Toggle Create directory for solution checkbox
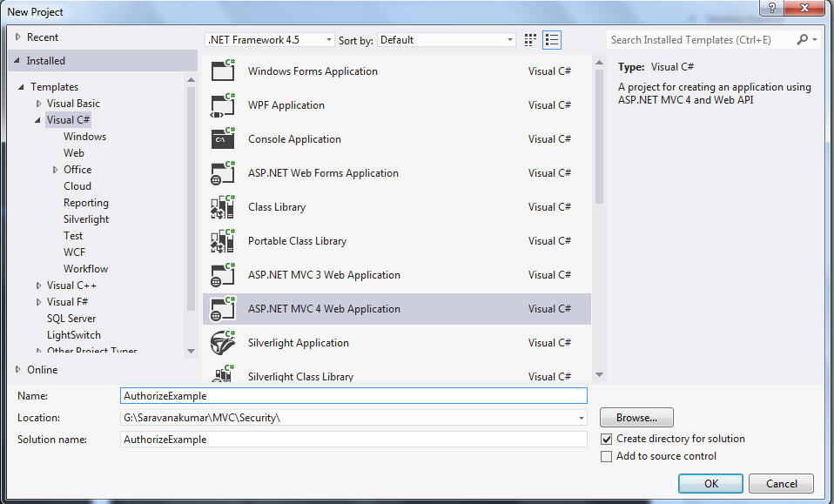 (x=607, y=439)
